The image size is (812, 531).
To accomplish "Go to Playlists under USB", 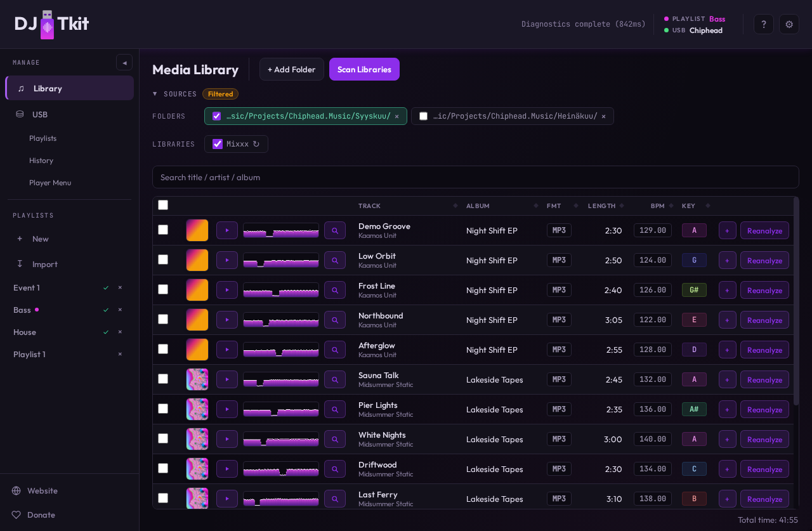I will (x=43, y=138).
